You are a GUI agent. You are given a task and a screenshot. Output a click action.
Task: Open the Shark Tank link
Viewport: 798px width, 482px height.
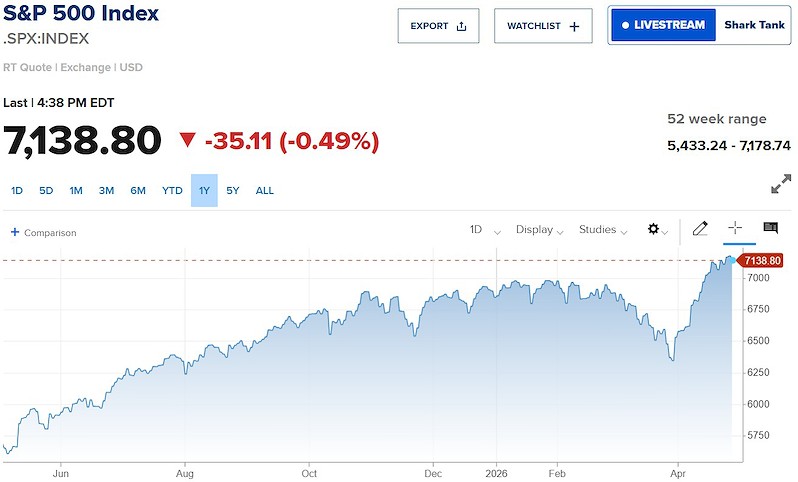tap(753, 25)
